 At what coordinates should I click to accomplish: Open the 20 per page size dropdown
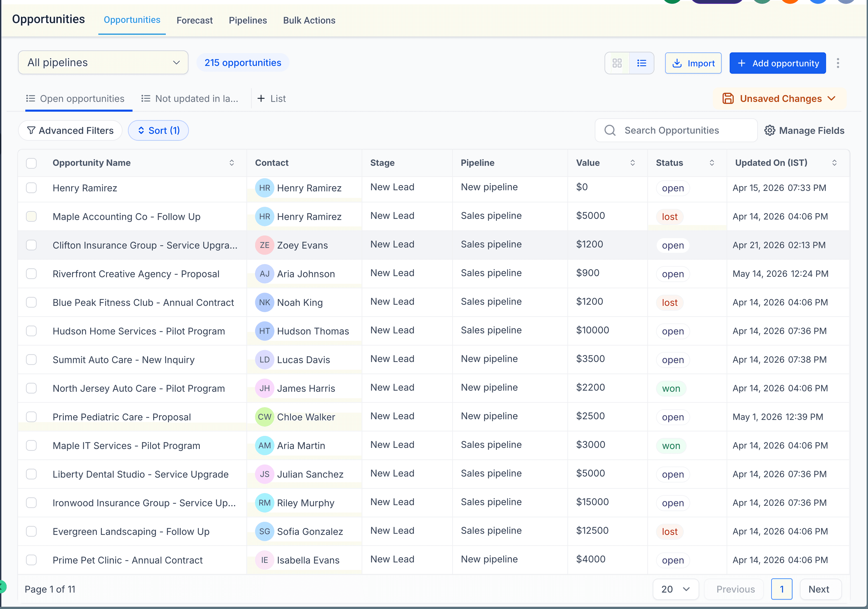coord(676,589)
